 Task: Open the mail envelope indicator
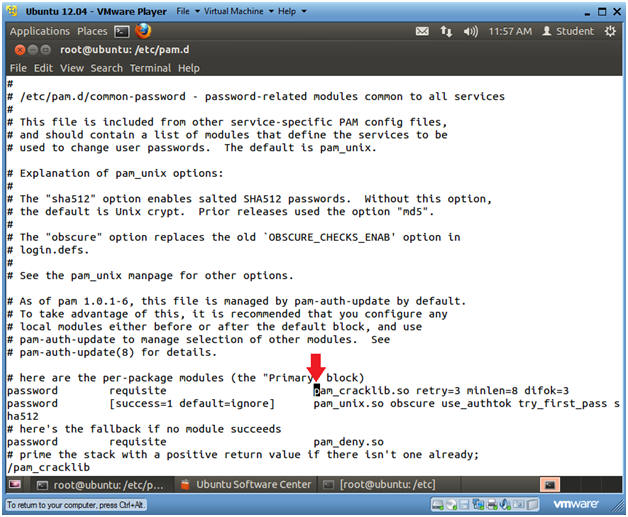click(x=422, y=31)
